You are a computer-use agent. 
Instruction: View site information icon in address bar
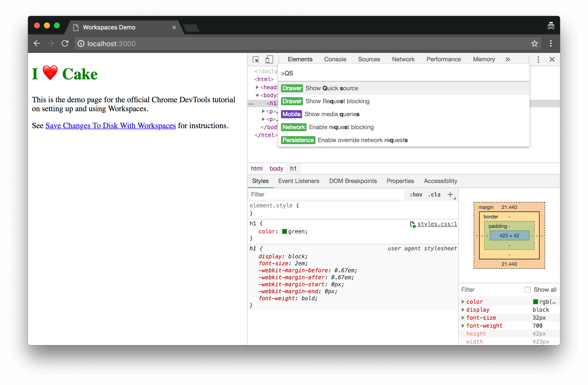[x=81, y=44]
